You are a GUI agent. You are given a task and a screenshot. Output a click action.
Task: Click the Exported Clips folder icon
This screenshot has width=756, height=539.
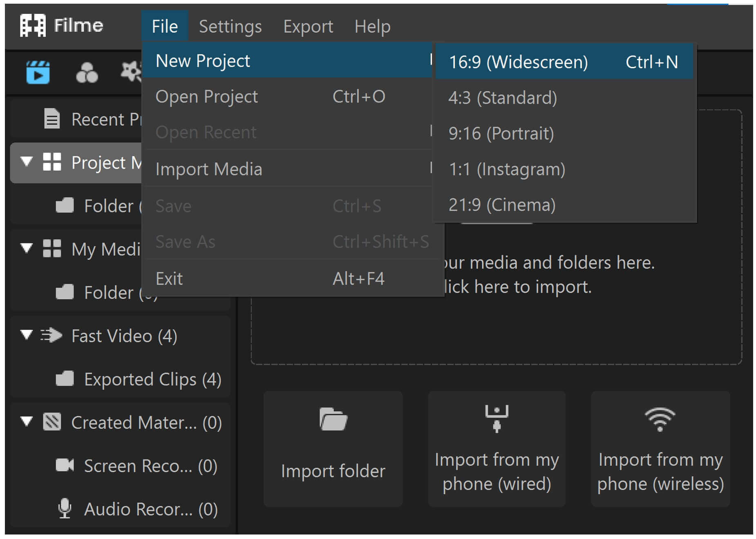(x=65, y=379)
